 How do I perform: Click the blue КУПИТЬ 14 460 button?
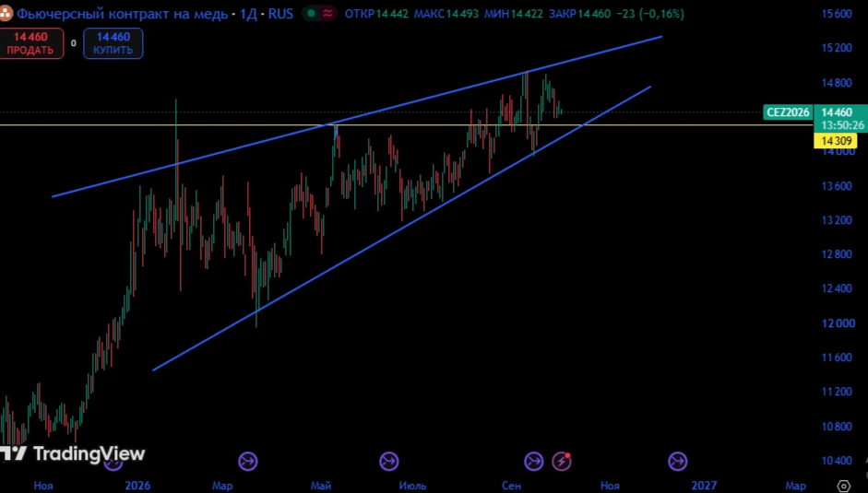click(x=113, y=43)
